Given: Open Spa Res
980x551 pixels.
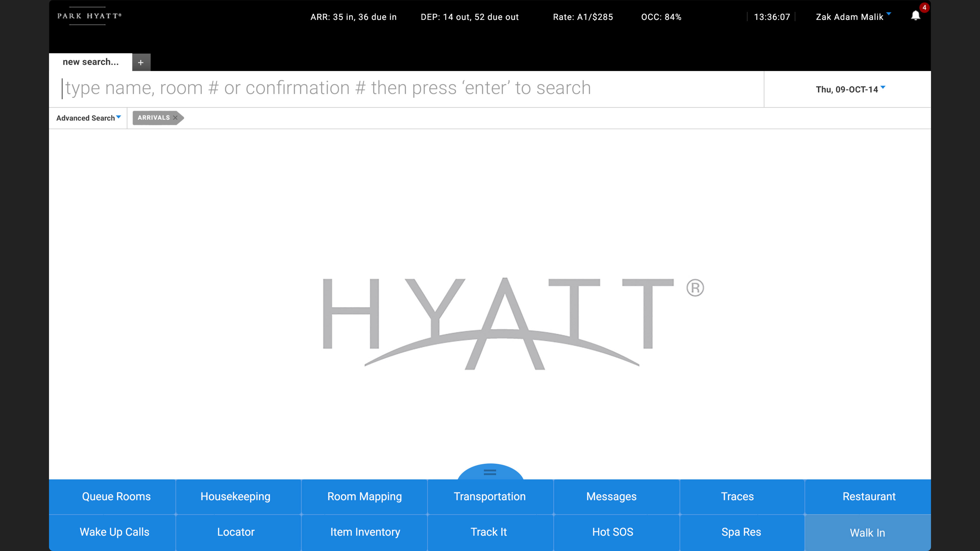Looking at the screenshot, I should (x=742, y=532).
